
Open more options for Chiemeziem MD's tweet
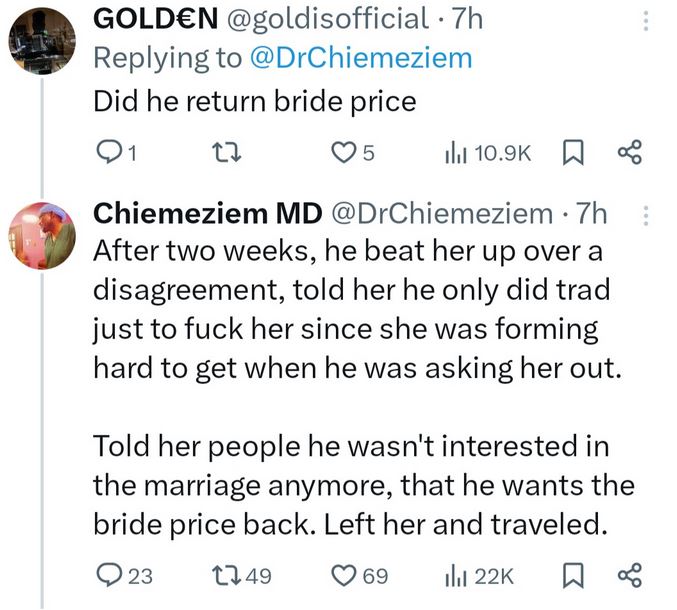645,214
